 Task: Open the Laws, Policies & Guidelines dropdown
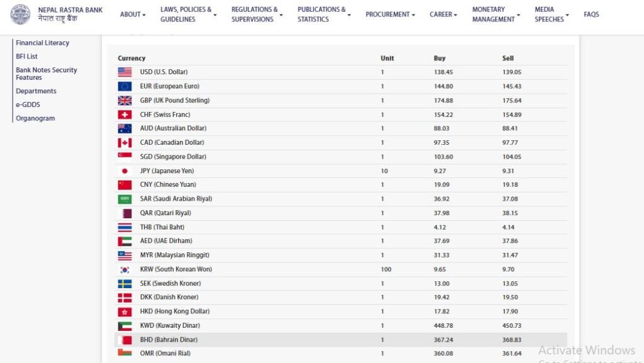pos(188,14)
